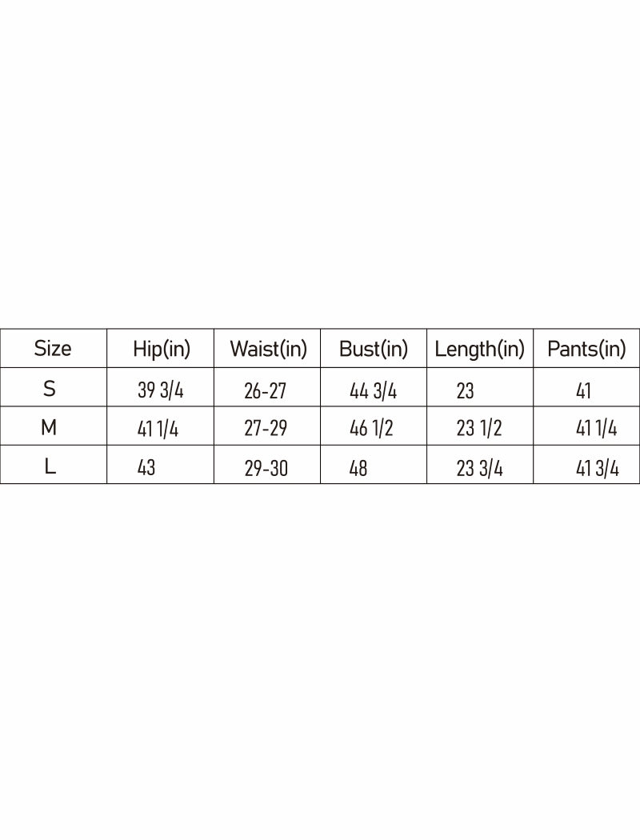Select the 41 3/4 pants cell
The width and height of the screenshot is (640, 840).
tap(598, 468)
